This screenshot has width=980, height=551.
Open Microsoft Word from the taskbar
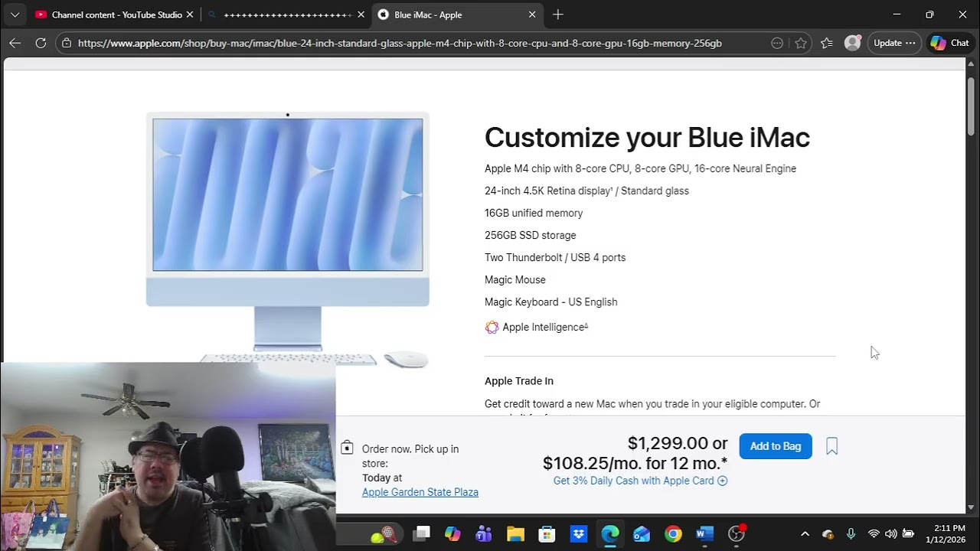pos(705,533)
